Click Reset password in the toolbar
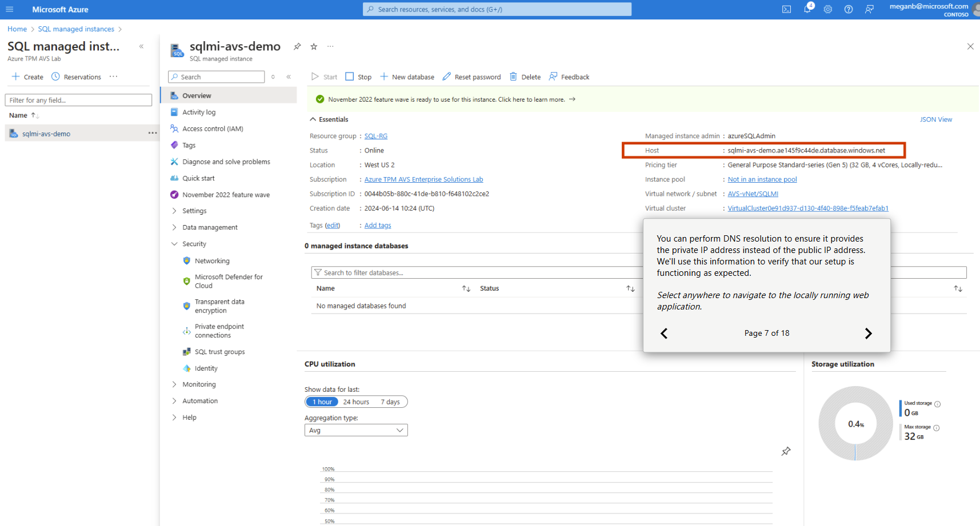 click(x=471, y=77)
